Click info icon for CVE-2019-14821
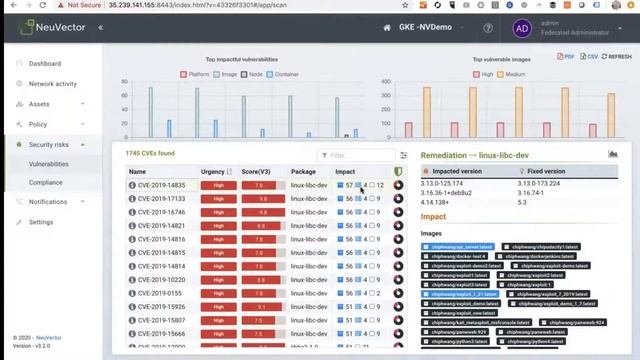 tap(132, 226)
